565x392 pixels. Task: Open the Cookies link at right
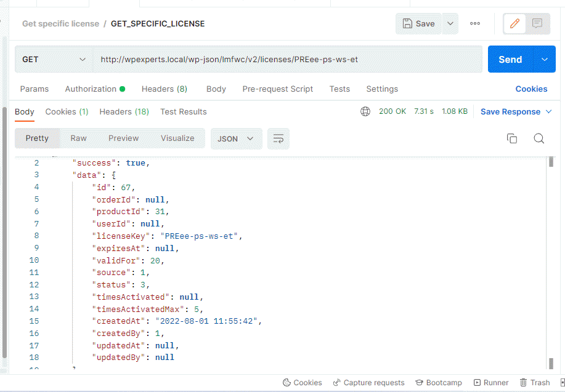point(531,89)
